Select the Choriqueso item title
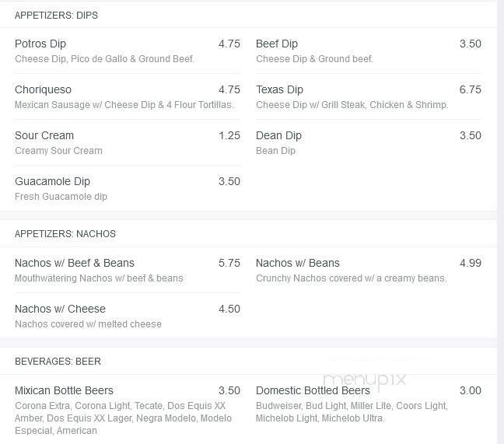Image resolution: width=504 pixels, height=444 pixels. pos(43,89)
